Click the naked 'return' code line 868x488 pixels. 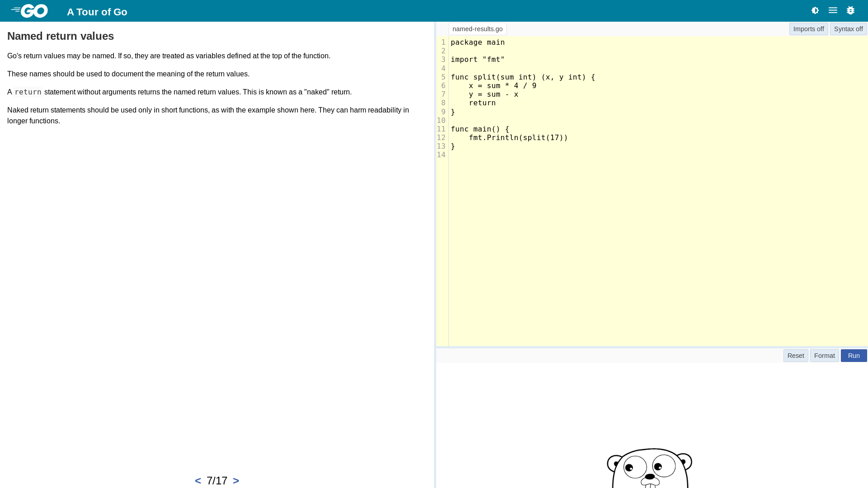coord(482,103)
